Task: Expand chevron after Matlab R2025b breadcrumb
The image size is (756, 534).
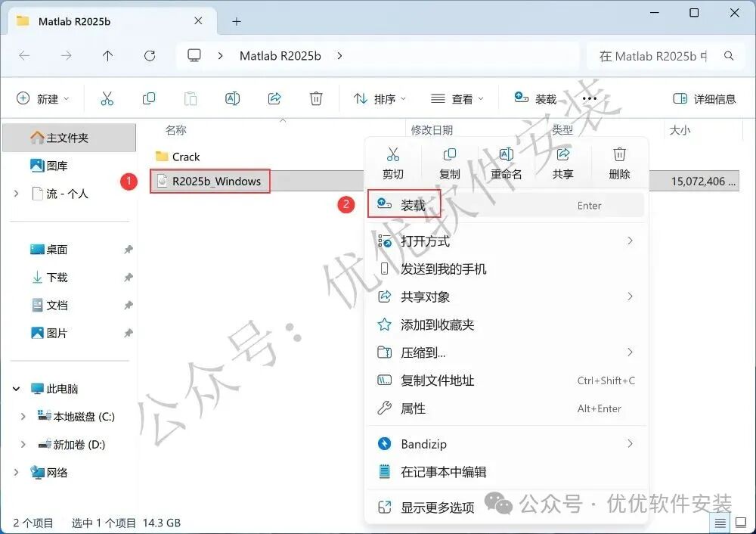Action: coord(340,56)
